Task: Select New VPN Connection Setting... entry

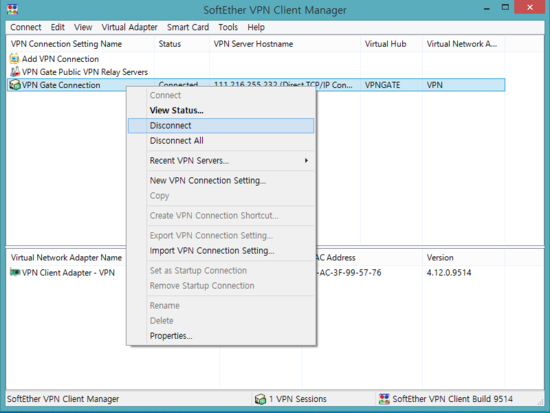Action: [x=221, y=180]
